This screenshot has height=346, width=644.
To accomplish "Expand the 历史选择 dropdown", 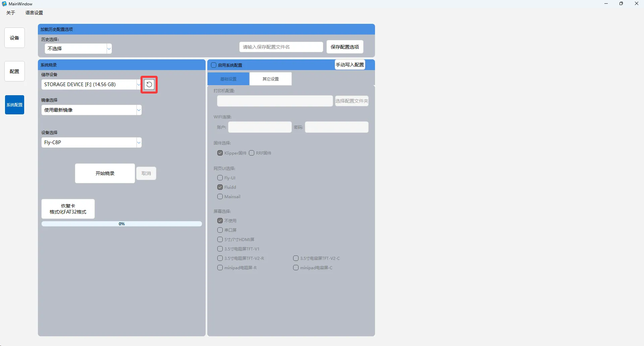I will click(78, 49).
